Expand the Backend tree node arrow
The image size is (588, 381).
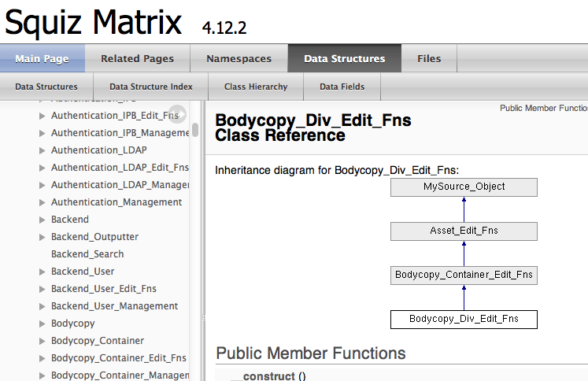coord(43,220)
